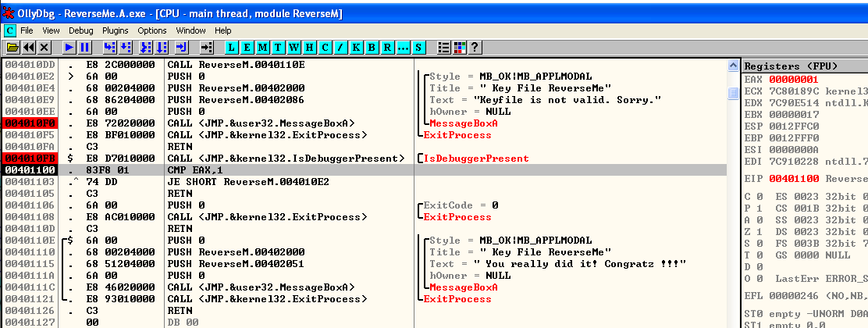This screenshot has width=868, height=328.
Task: Open the View menu
Action: [51, 30]
